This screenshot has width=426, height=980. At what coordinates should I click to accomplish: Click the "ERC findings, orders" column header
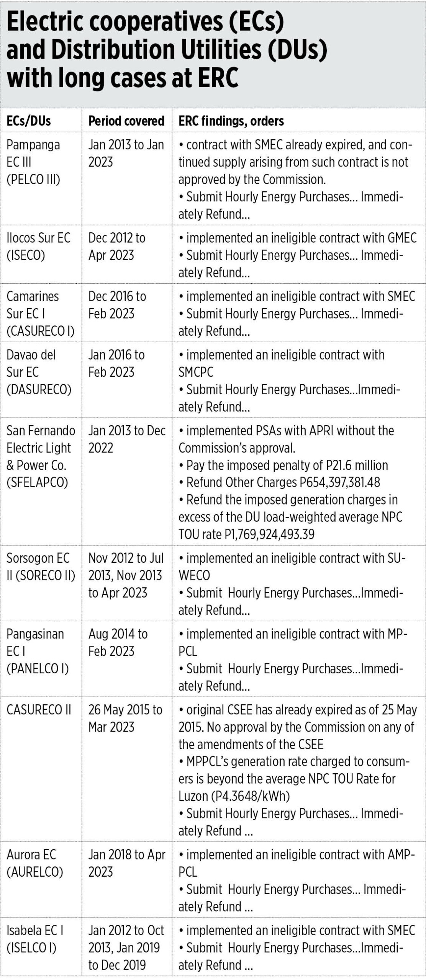click(x=231, y=121)
